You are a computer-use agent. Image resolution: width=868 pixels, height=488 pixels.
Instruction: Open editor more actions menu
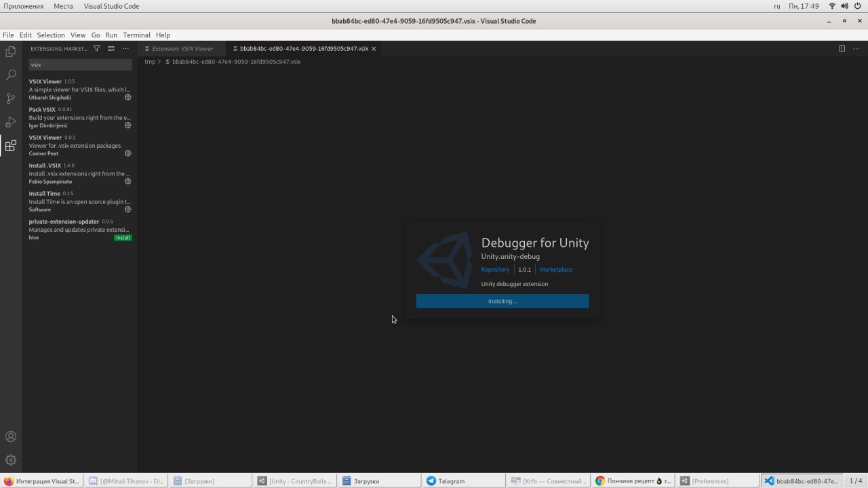click(856, 49)
